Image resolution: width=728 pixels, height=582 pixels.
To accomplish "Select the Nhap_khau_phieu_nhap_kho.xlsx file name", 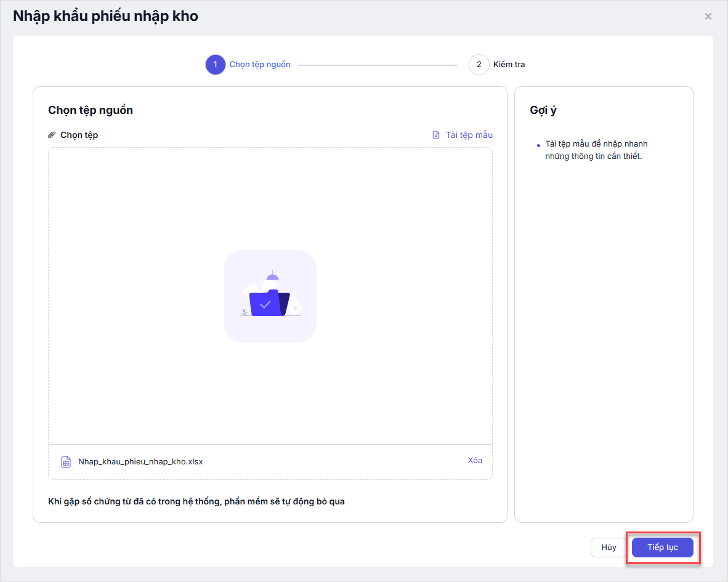I will [140, 461].
